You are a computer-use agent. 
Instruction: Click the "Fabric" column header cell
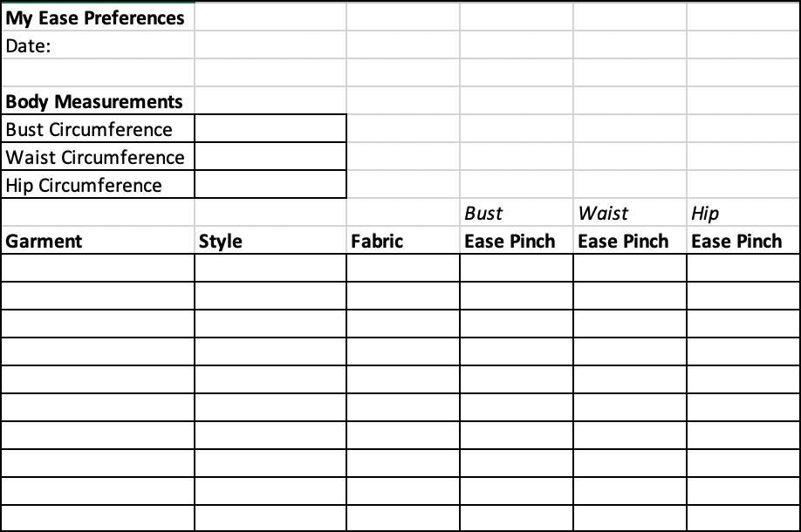(403, 241)
